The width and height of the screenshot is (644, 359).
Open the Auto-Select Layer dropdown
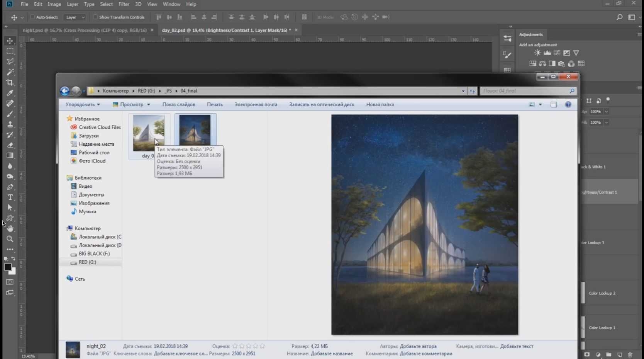pyautogui.click(x=75, y=17)
